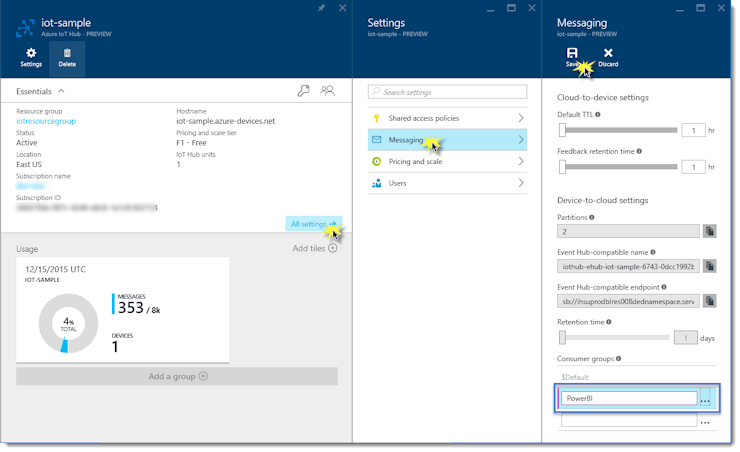Screen dimensions: 740x452
Task: Collapse the Essentials section
Action: pyautogui.click(x=61, y=92)
